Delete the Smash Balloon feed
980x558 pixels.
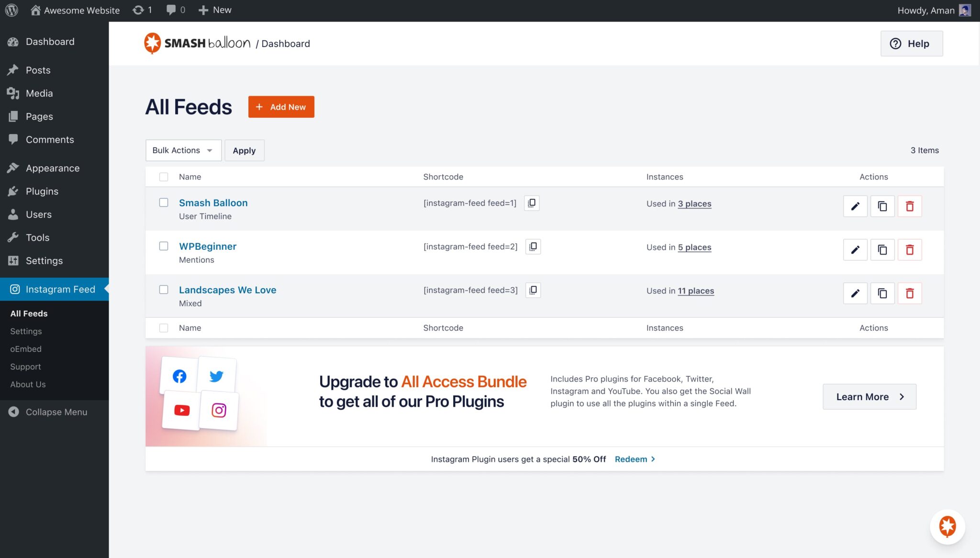point(909,206)
